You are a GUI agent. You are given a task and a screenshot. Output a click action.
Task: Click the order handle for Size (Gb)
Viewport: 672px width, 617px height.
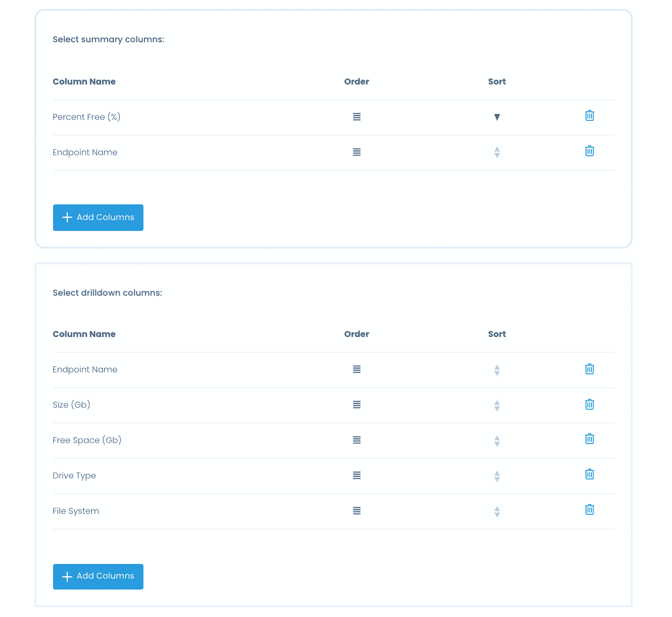point(357,405)
